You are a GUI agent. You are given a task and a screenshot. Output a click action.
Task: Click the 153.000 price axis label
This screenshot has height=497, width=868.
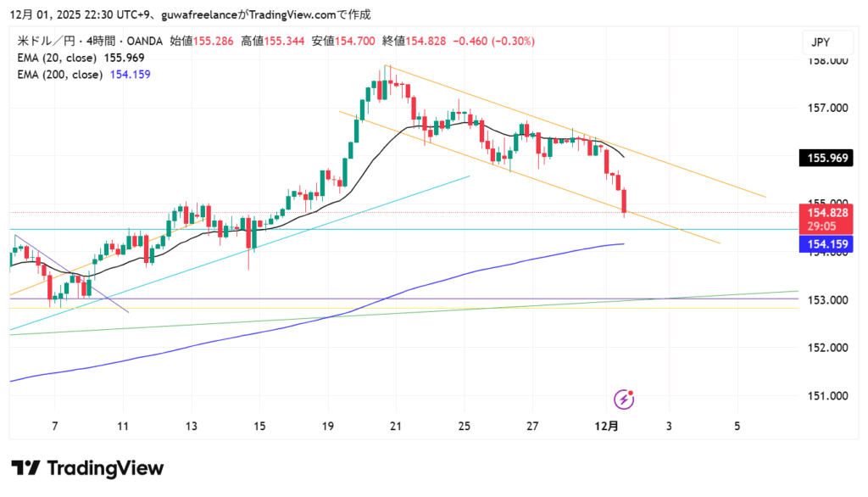point(824,300)
